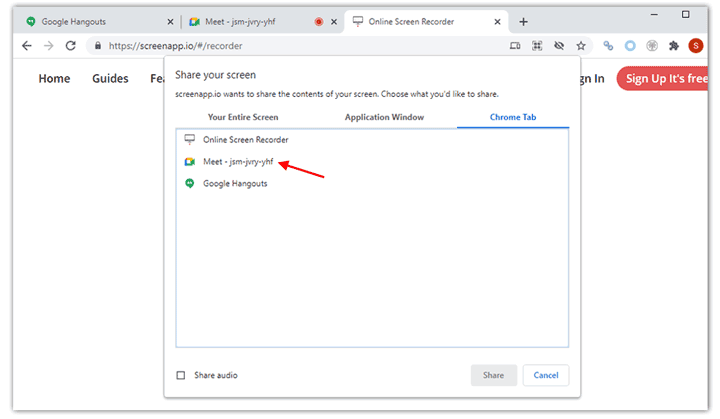720x419 pixels.
Task: Open a new browser tab with plus
Action: (523, 22)
